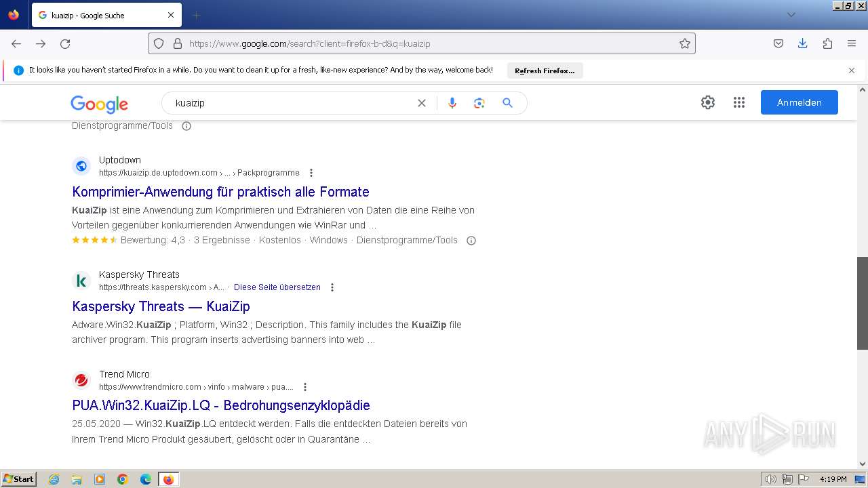Go back to the previous page
Image resolution: width=868 pixels, height=488 pixels.
16,43
